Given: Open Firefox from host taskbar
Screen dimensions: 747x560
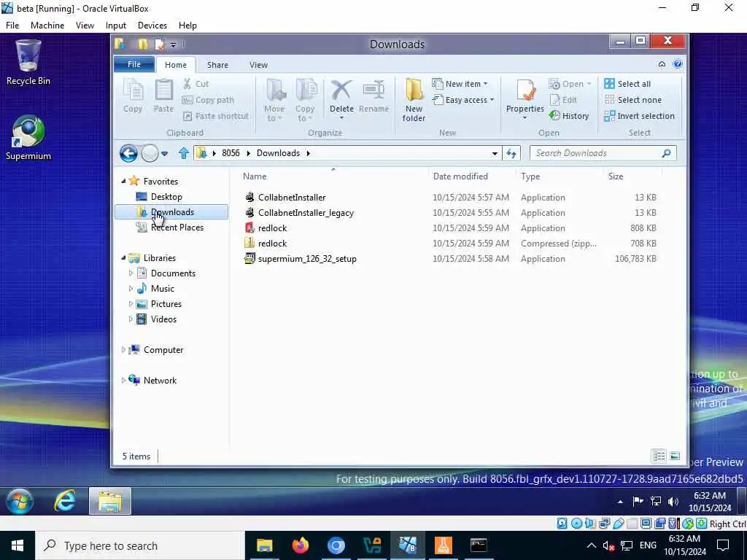Looking at the screenshot, I should click(x=300, y=545).
